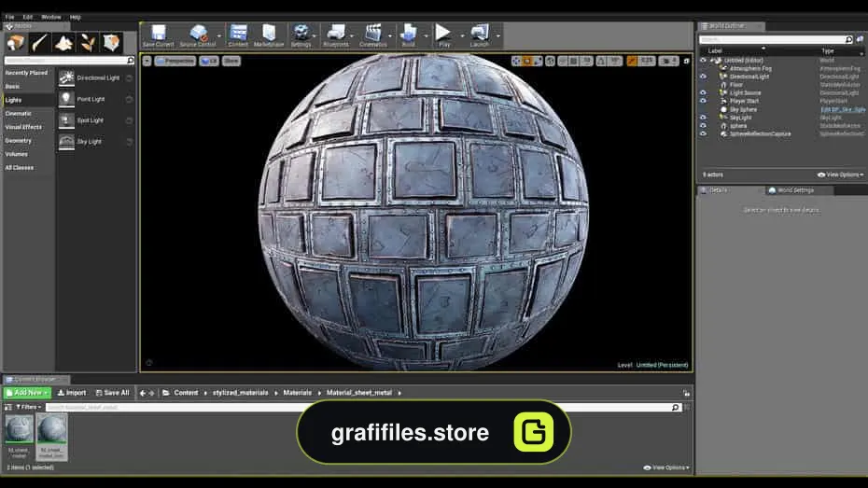
Task: Open the Perspective view type dropdown
Action: coord(175,61)
